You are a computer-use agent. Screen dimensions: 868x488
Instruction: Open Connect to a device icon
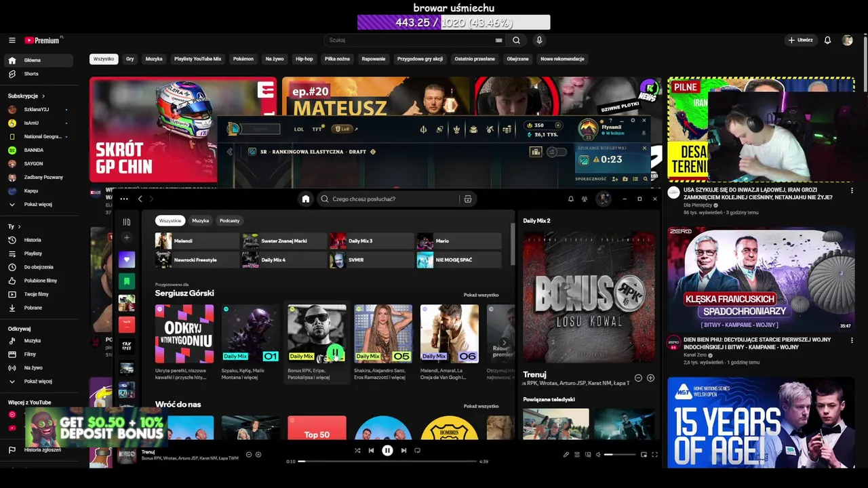pos(588,455)
